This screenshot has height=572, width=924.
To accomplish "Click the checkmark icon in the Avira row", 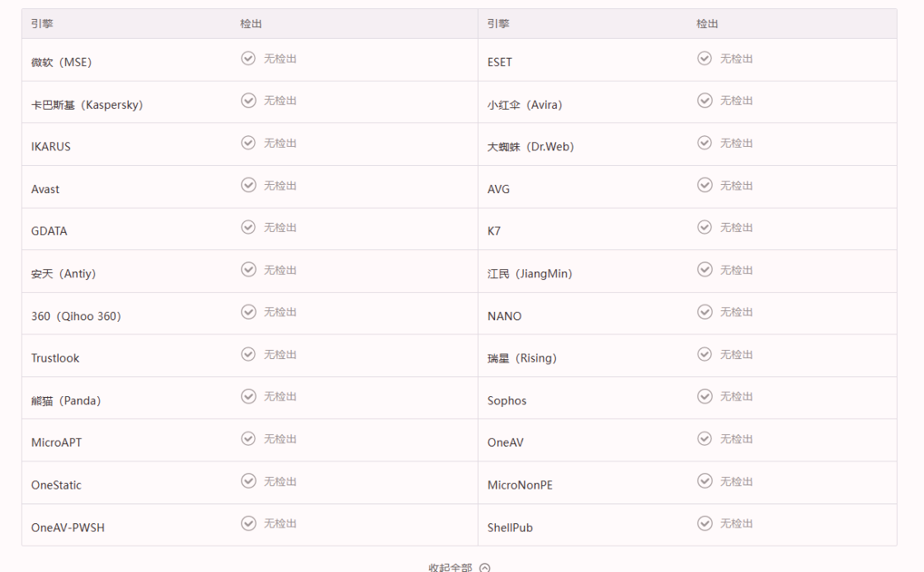I will pyautogui.click(x=705, y=100).
